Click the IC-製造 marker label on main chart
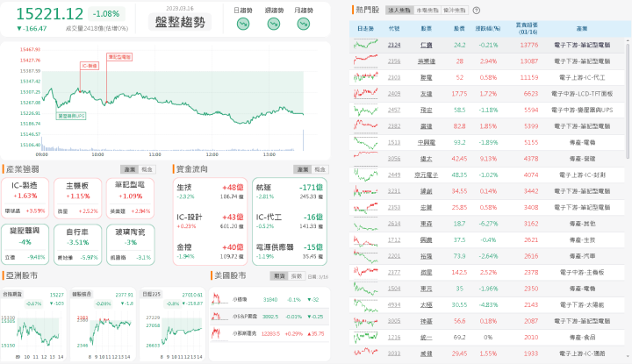 (90, 66)
